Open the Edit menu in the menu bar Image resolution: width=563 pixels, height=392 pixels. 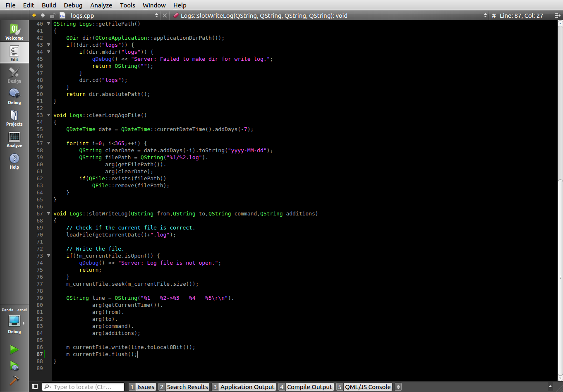[29, 5]
